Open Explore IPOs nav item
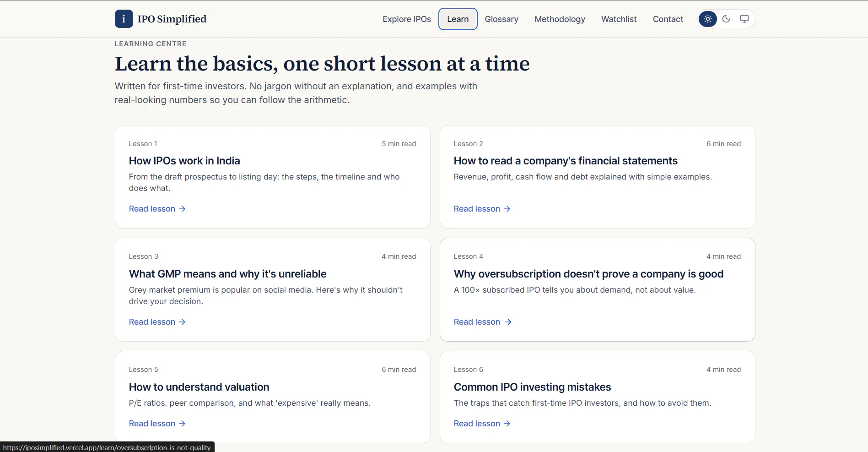Image resolution: width=868 pixels, height=452 pixels. pyautogui.click(x=407, y=19)
